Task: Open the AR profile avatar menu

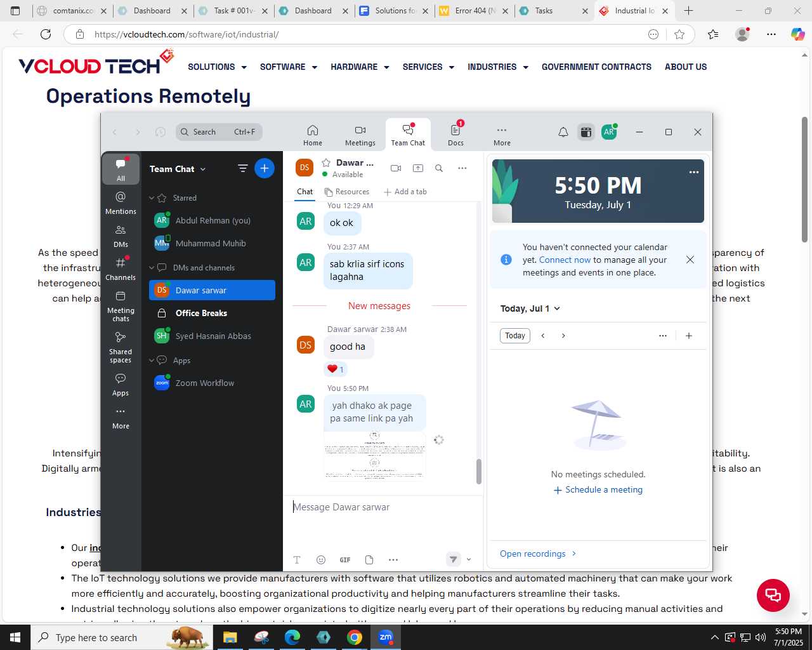Action: pos(609,132)
